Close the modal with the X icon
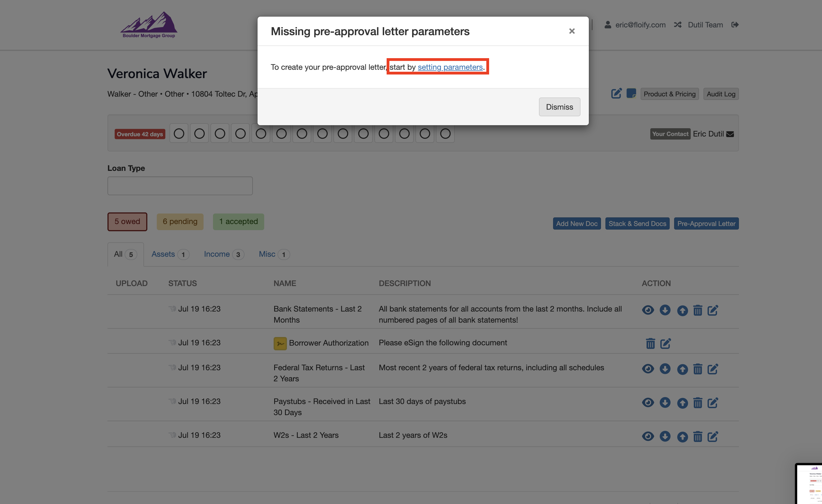The width and height of the screenshot is (822, 504). (x=571, y=31)
